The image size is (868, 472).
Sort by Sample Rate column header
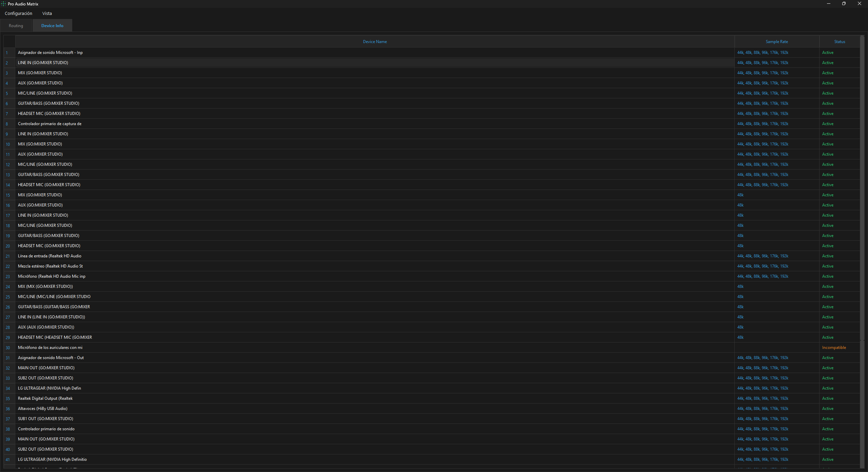pos(777,42)
